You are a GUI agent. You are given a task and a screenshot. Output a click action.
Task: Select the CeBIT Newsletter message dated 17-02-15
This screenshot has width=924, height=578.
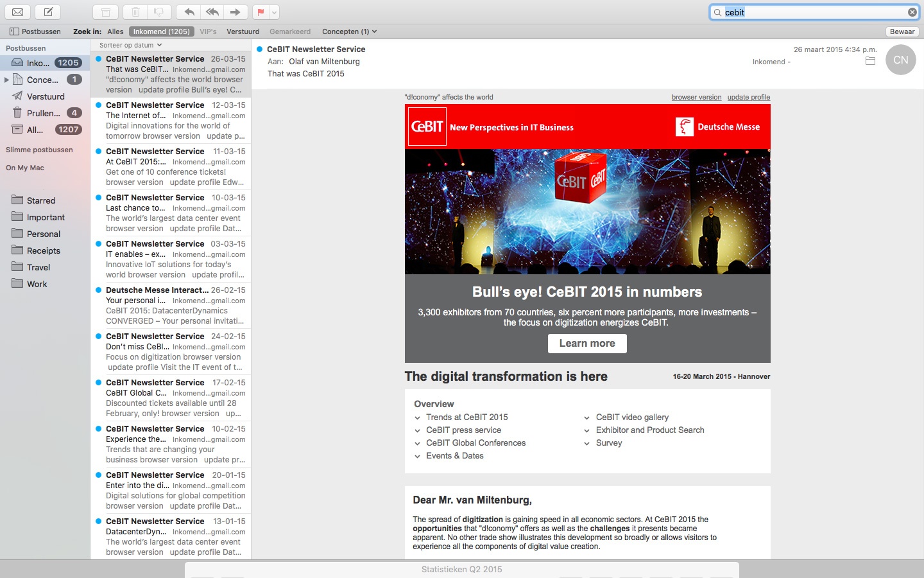tap(171, 398)
